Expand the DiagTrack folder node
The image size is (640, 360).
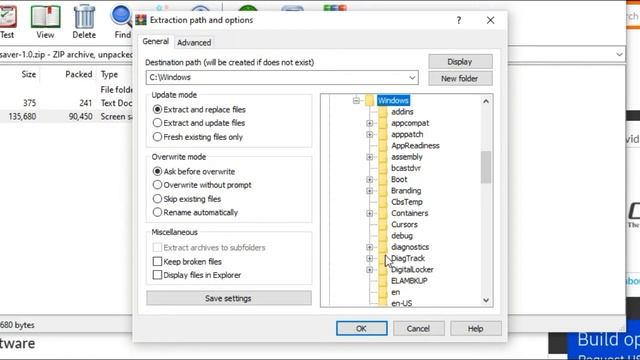coord(369,258)
